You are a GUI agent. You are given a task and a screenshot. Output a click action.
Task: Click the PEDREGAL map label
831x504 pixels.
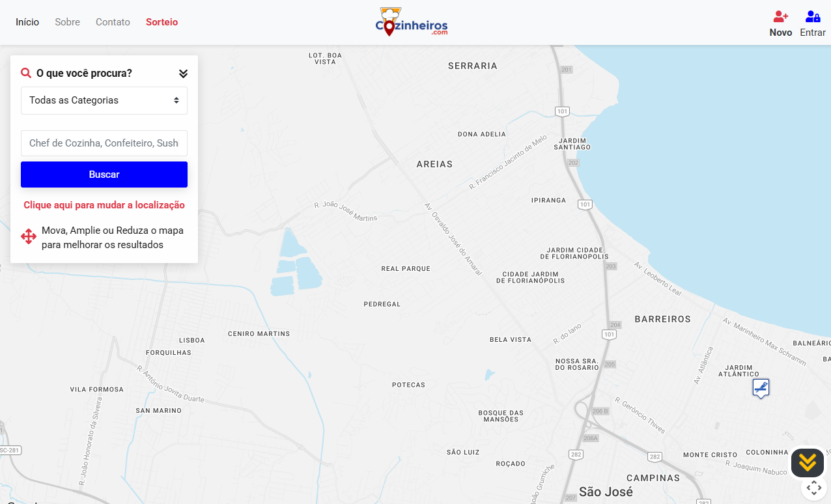pos(382,304)
